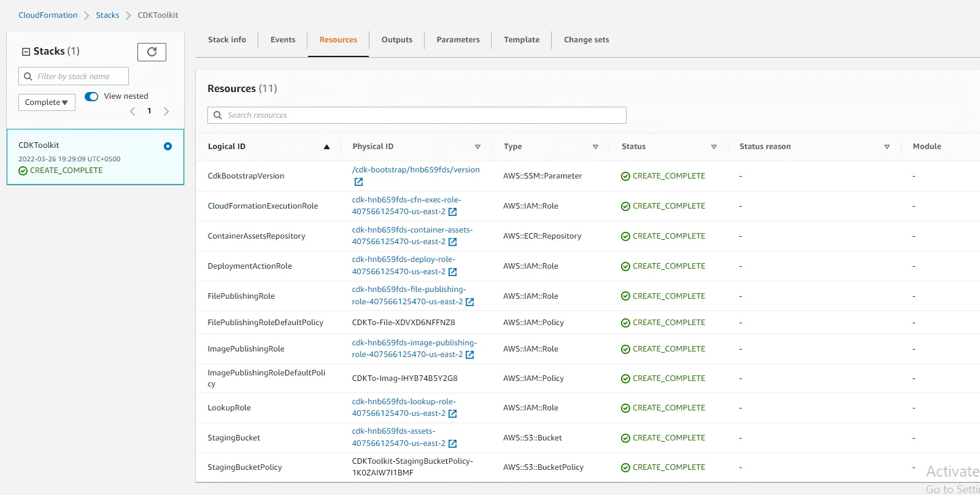
Task: Open the Template tab
Action: (522, 40)
